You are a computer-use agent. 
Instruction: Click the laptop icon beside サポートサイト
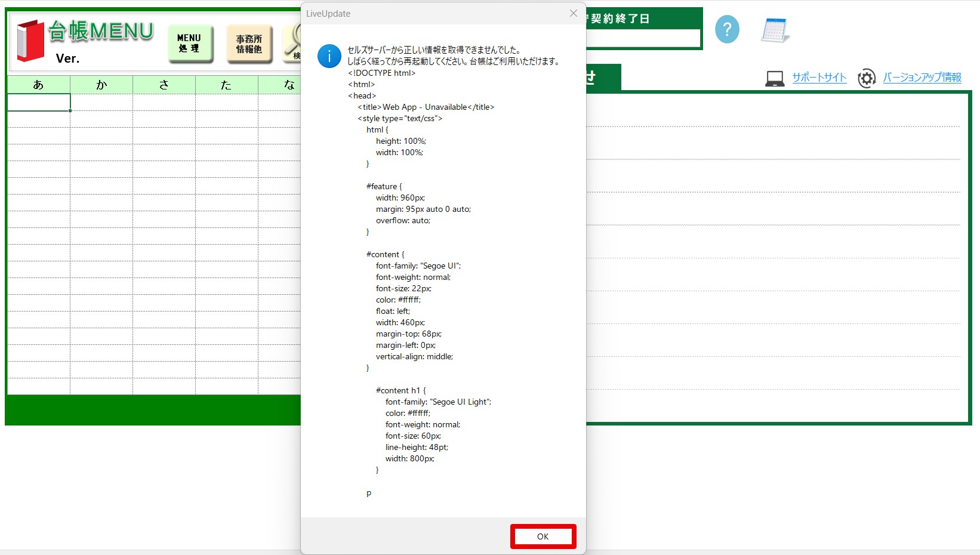[775, 78]
